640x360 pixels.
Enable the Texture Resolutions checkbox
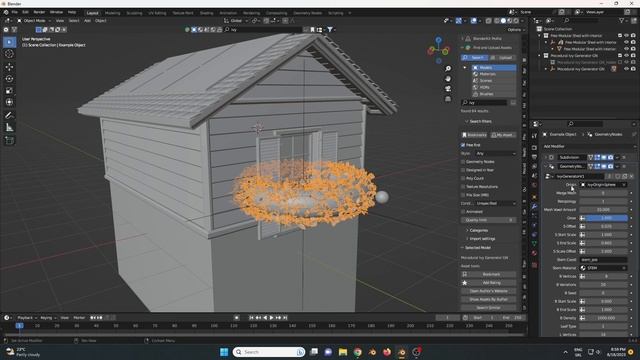(x=463, y=187)
